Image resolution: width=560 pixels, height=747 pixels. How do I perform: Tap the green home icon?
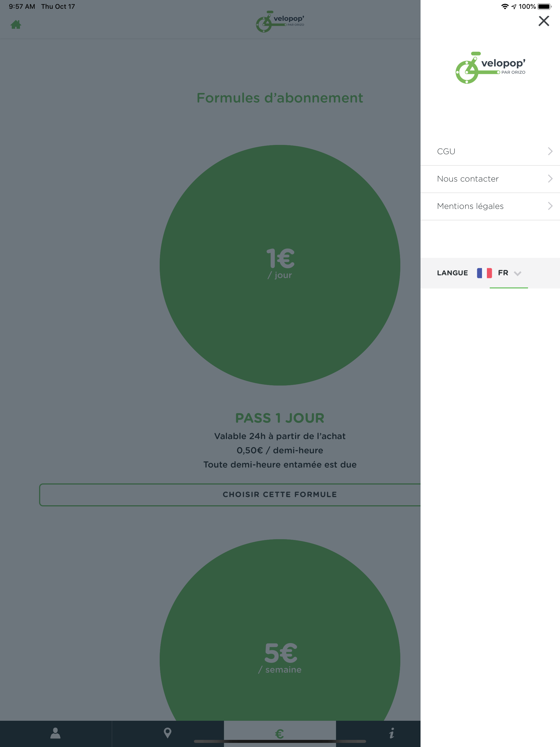click(x=16, y=25)
